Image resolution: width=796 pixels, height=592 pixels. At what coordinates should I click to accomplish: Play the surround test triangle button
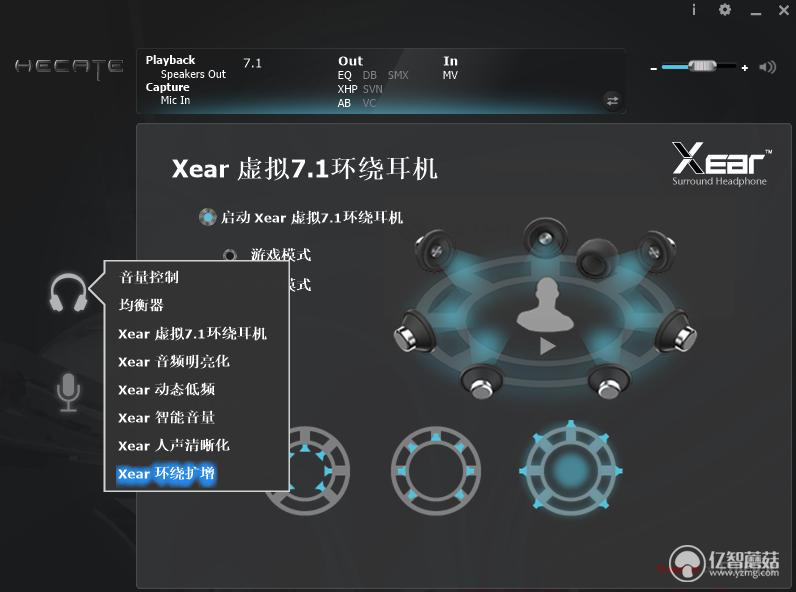pos(547,346)
